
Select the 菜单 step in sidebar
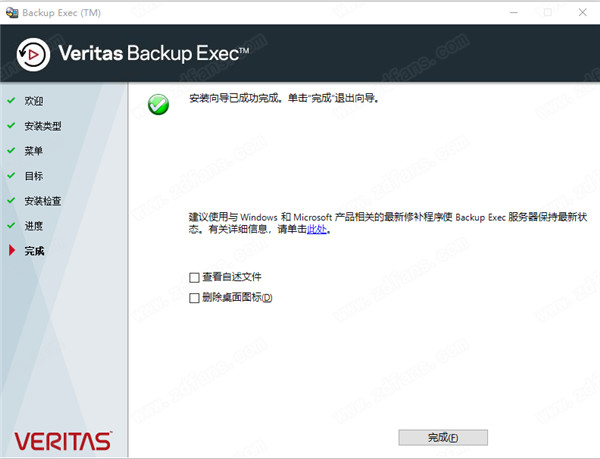[34, 151]
